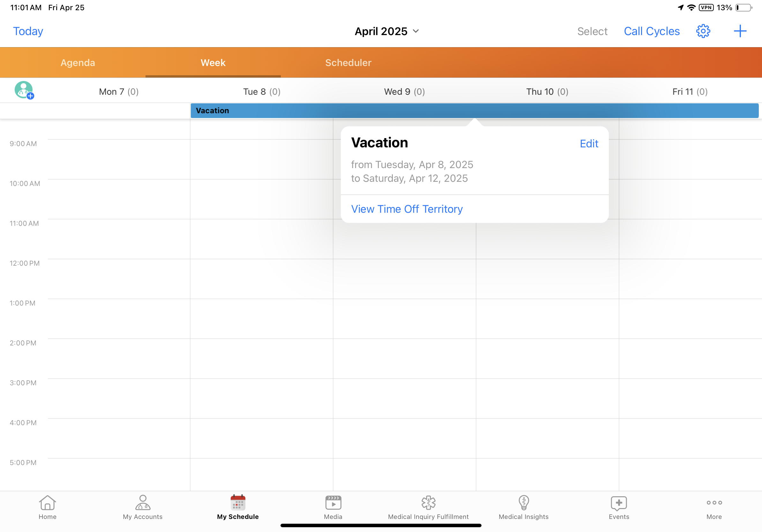Open Media section icon
This screenshot has width=762, height=532.
click(x=333, y=507)
